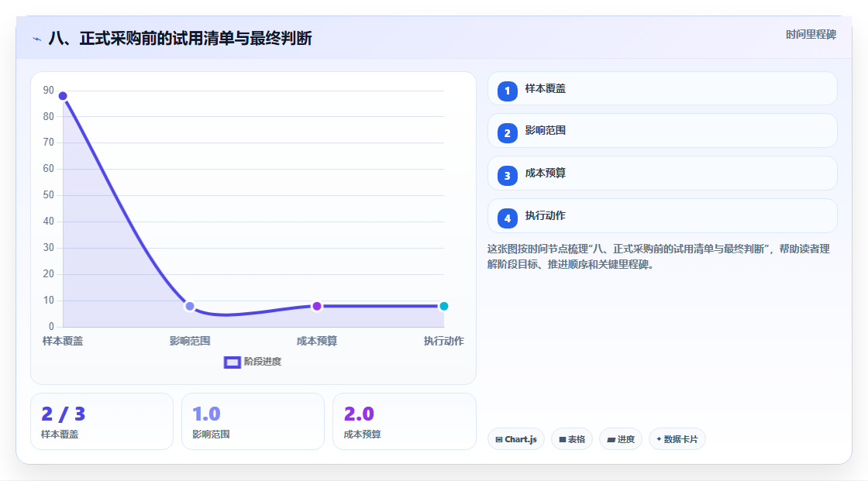Screen dimensions: 868x481
Task: Select the 样本覆盖 milestone row
Action: [662, 88]
